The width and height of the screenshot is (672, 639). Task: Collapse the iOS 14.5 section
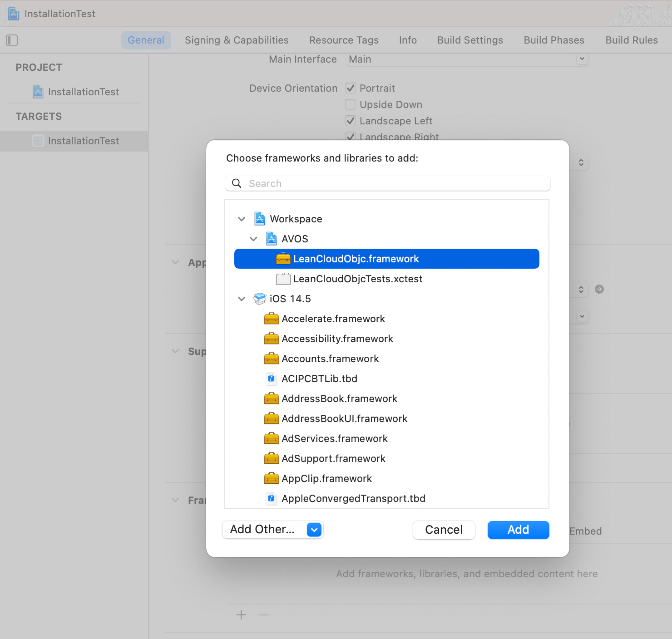click(x=242, y=298)
